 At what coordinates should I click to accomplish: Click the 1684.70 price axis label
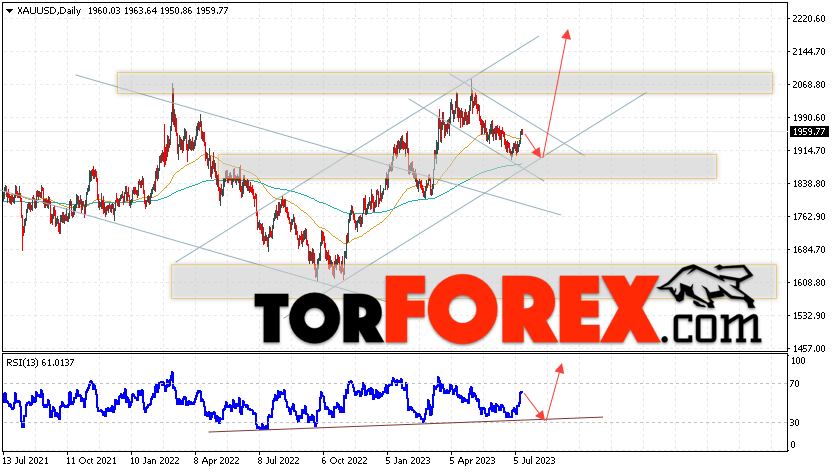pyautogui.click(x=809, y=250)
